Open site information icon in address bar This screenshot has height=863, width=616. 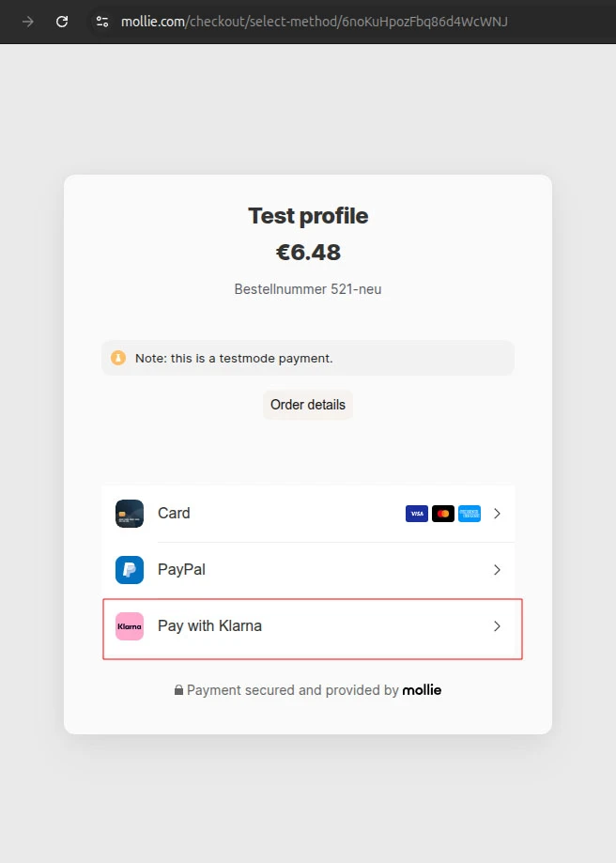(x=102, y=22)
